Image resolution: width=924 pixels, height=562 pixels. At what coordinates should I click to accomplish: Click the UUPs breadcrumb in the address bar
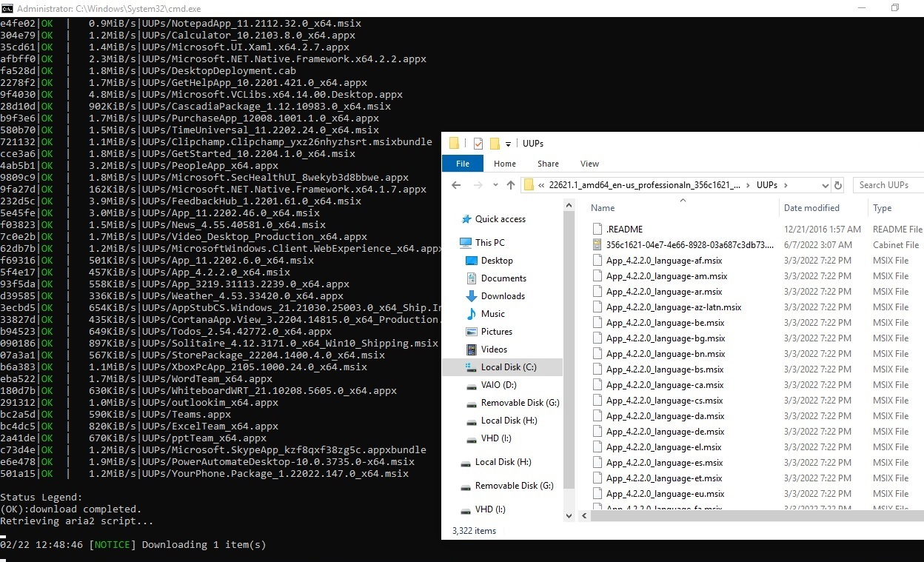769,185
